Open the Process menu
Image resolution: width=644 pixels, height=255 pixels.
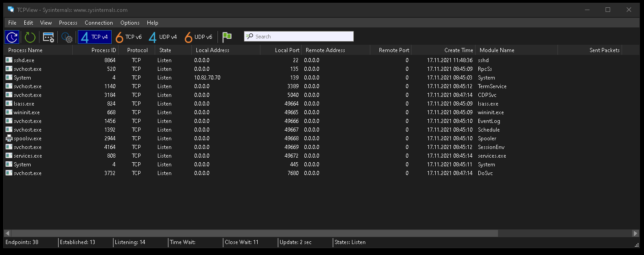[x=68, y=22]
